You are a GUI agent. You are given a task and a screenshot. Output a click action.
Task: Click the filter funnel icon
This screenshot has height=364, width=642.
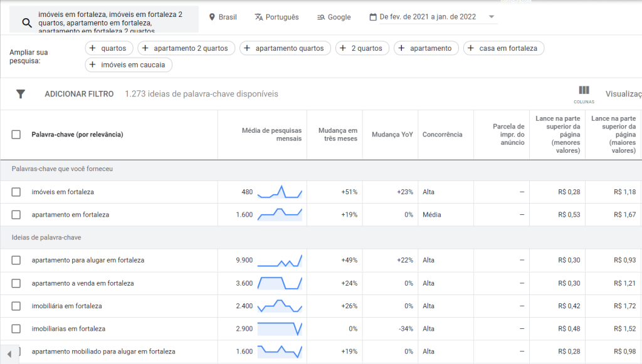point(21,94)
